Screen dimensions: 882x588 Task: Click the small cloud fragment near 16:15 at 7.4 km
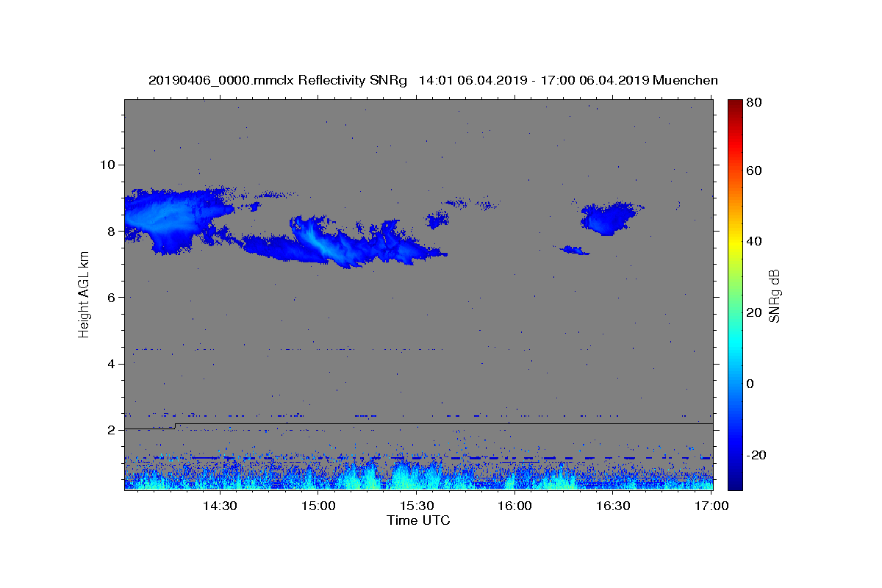pos(575,251)
